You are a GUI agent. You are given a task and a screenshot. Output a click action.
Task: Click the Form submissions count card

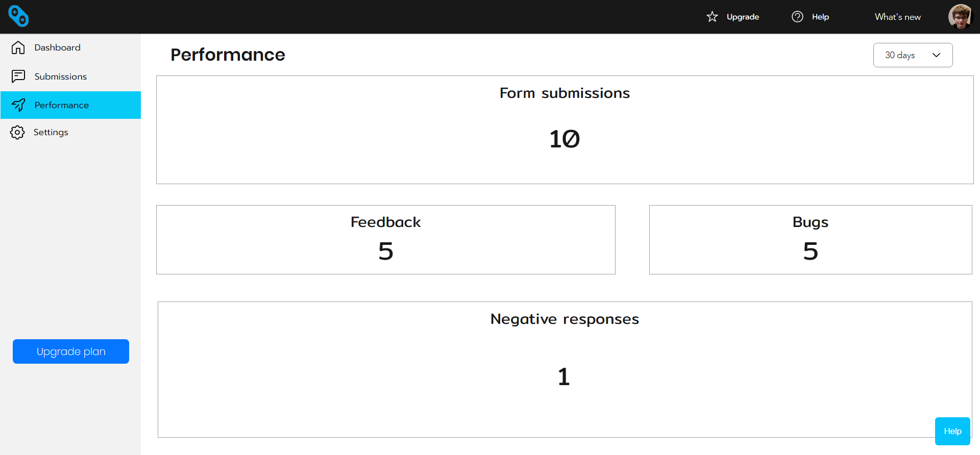[x=565, y=130]
